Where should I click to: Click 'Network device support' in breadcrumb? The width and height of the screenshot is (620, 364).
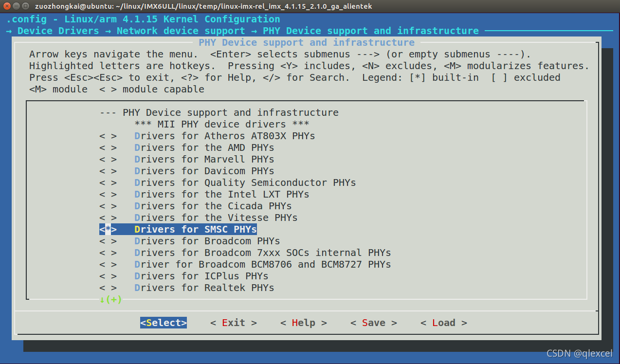(181, 31)
